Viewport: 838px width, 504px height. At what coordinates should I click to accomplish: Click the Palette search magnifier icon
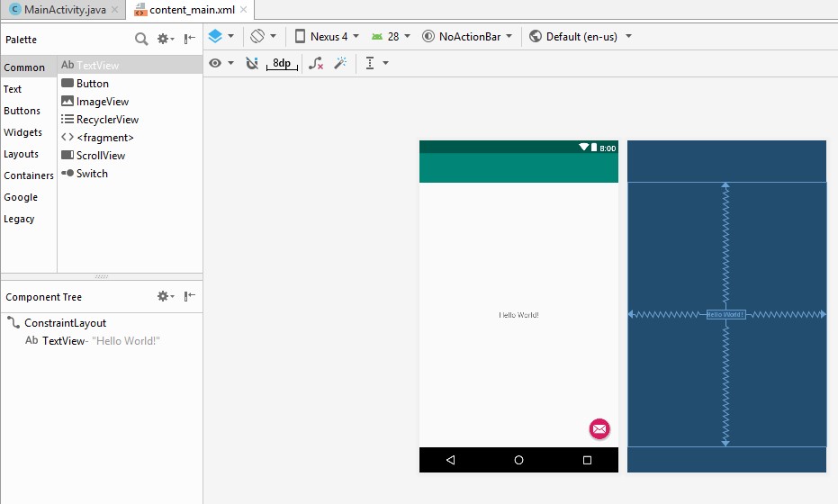click(x=141, y=39)
